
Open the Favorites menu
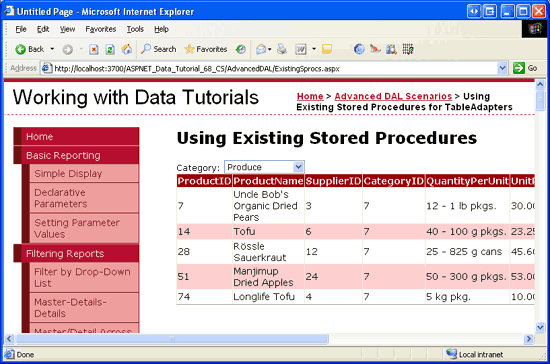point(101,29)
